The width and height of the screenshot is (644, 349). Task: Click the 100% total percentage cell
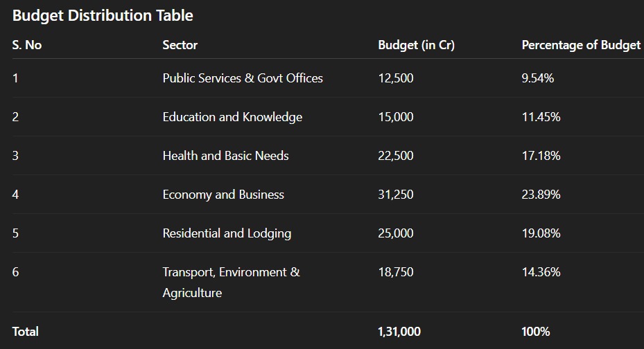536,332
